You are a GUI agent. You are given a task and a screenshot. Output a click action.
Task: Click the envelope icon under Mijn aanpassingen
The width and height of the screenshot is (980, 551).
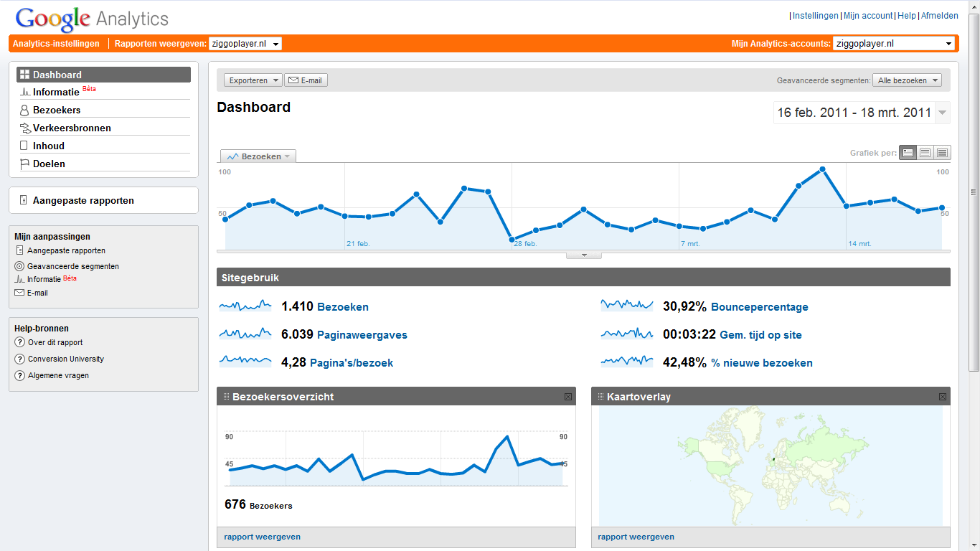point(19,293)
